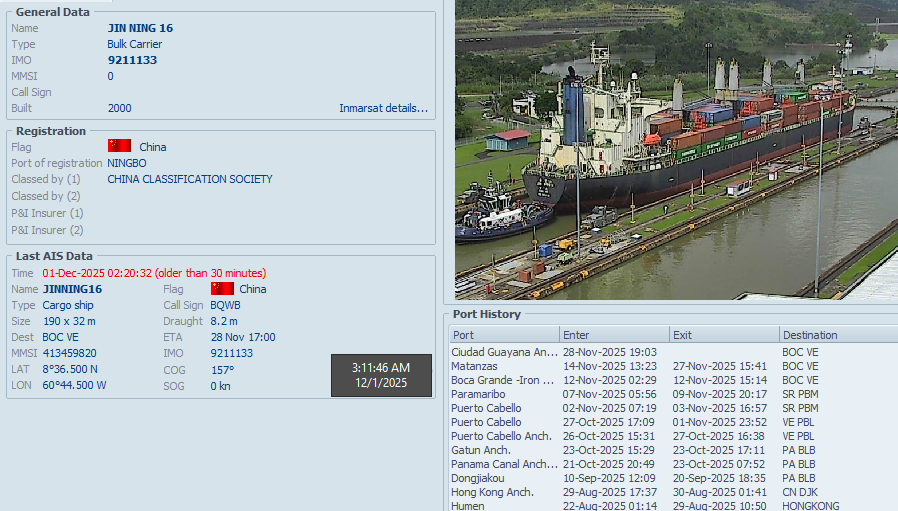The image size is (898, 511).
Task: Select the Ciudad Guayana An... port row
Action: point(674,352)
